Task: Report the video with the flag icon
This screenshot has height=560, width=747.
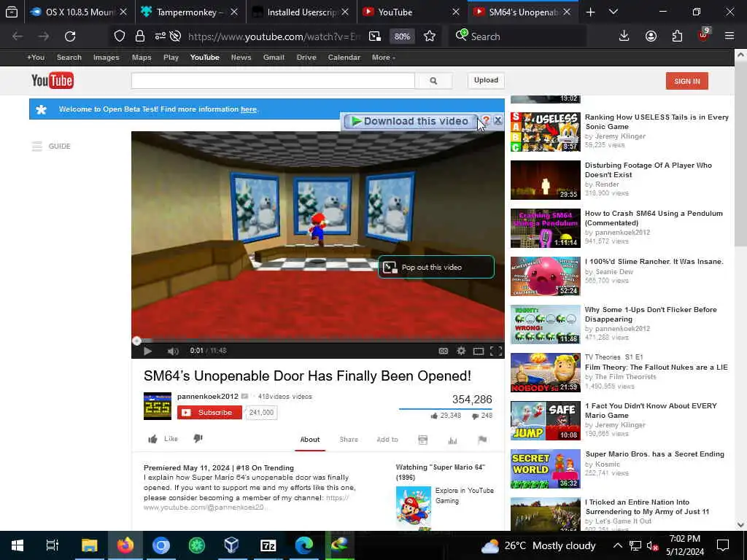Action: click(x=482, y=440)
